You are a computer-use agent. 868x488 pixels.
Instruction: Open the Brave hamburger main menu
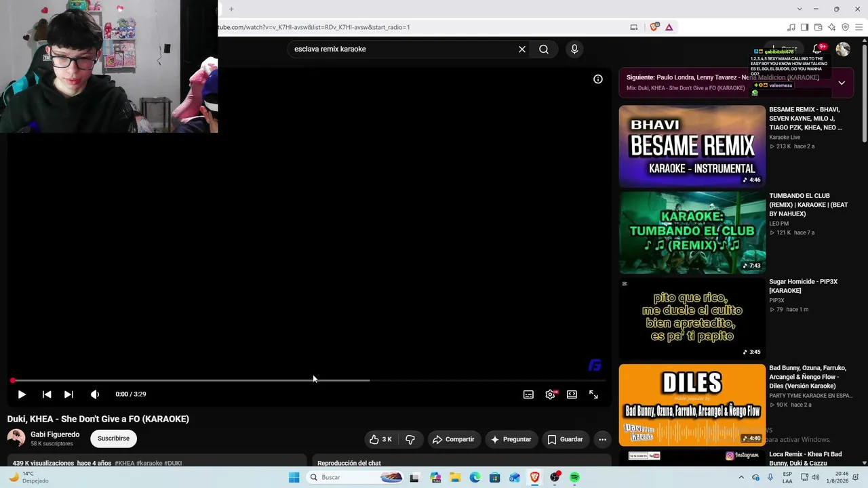(859, 27)
